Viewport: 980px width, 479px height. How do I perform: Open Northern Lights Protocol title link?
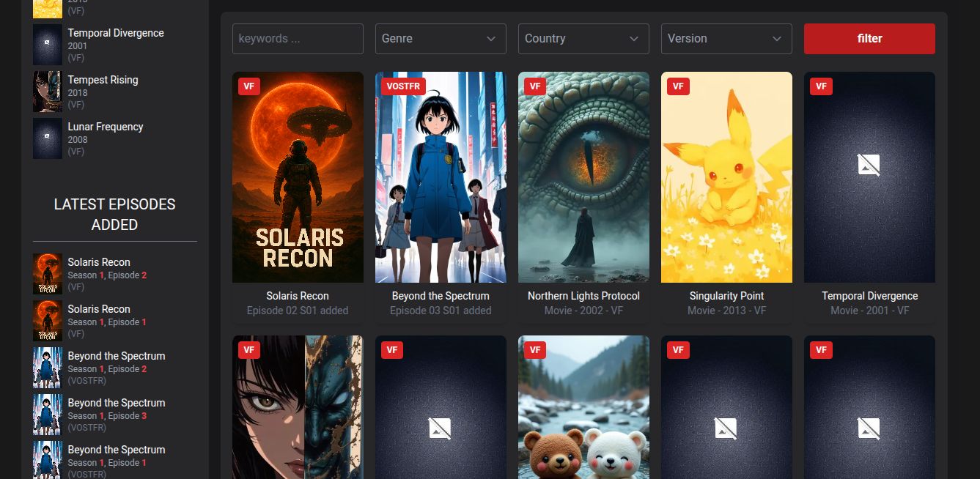(x=583, y=296)
